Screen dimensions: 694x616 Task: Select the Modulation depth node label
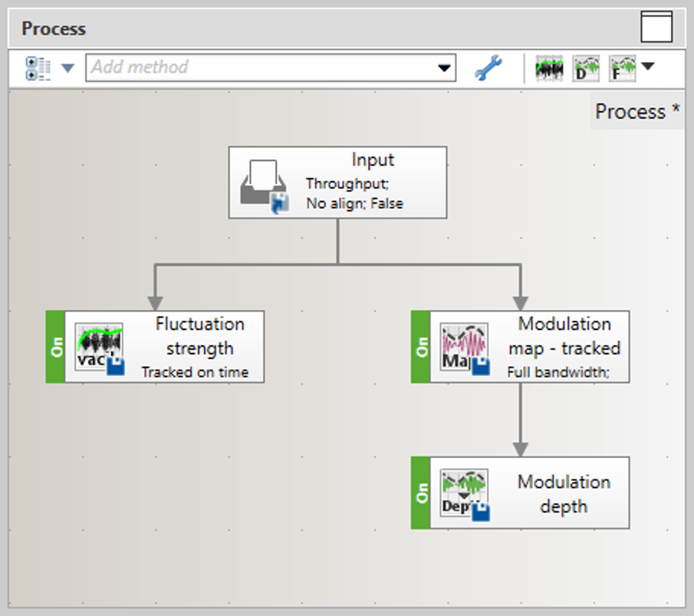[x=564, y=494]
